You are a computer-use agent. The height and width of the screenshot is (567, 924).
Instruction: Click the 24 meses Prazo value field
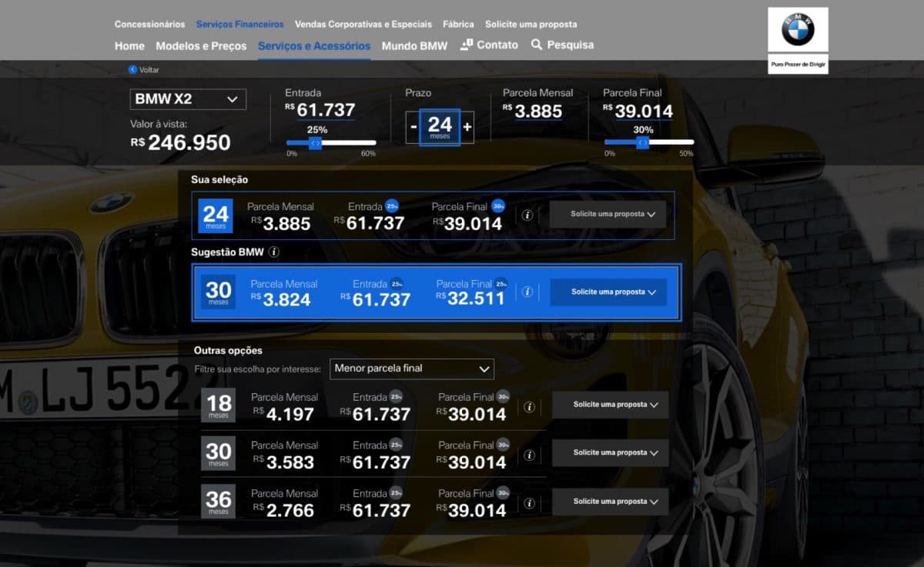pos(439,125)
